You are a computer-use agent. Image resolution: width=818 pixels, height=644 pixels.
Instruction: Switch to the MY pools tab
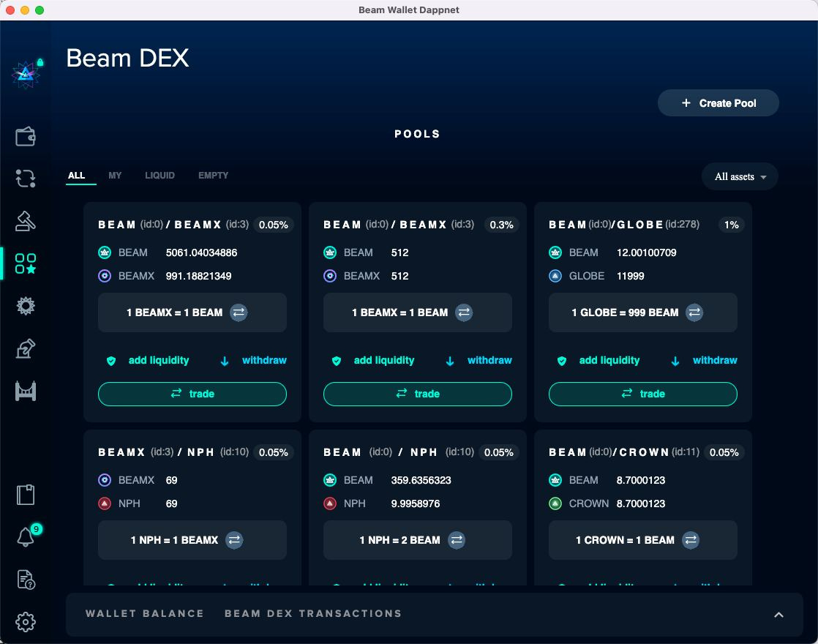(115, 176)
